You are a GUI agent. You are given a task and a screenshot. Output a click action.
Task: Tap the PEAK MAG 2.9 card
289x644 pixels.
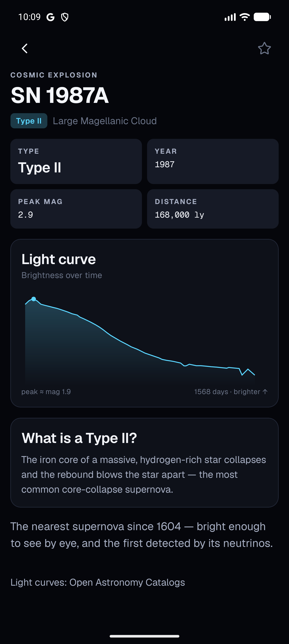(76, 209)
